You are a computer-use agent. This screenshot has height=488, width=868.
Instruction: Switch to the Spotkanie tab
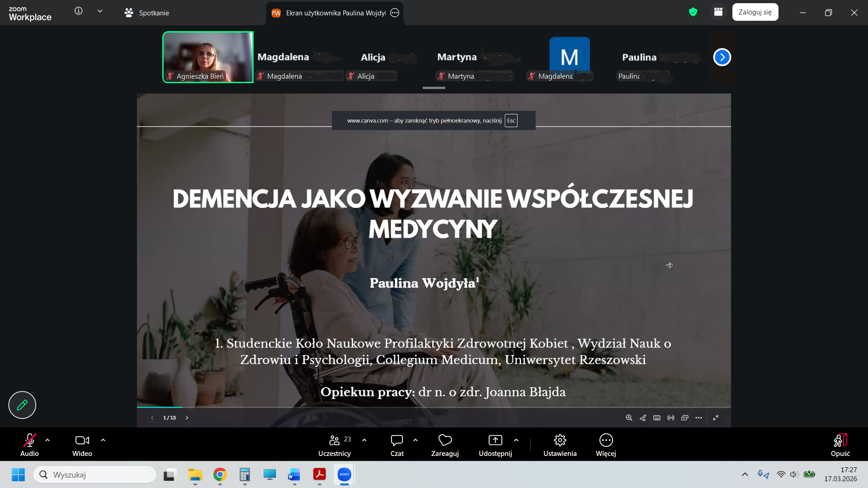146,13
